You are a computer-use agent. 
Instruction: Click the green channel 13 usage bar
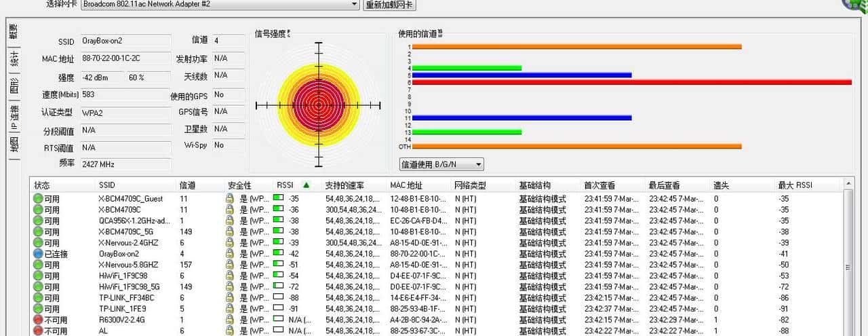click(x=467, y=132)
